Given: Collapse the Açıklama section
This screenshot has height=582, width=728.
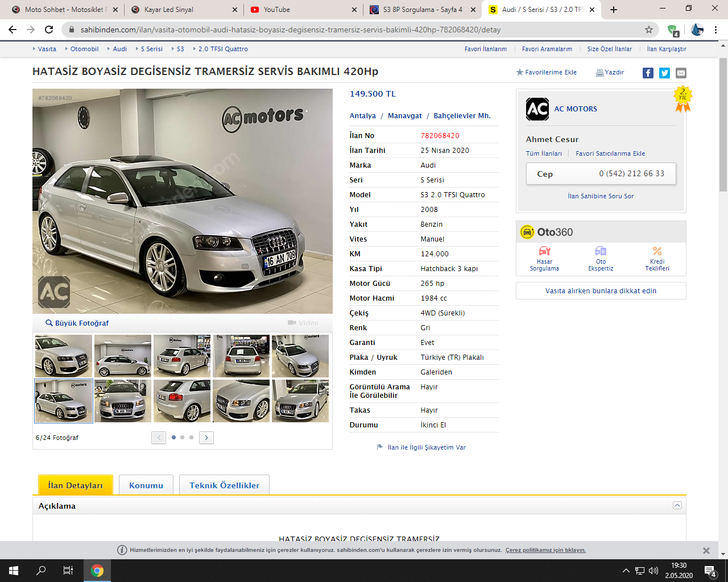Looking at the screenshot, I should click(x=677, y=505).
